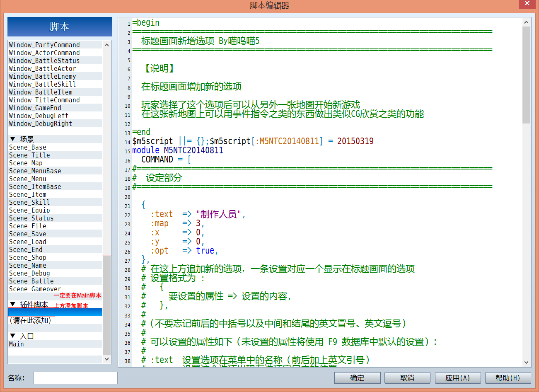
Task: Click the 确定 confirm button
Action: [357, 378]
